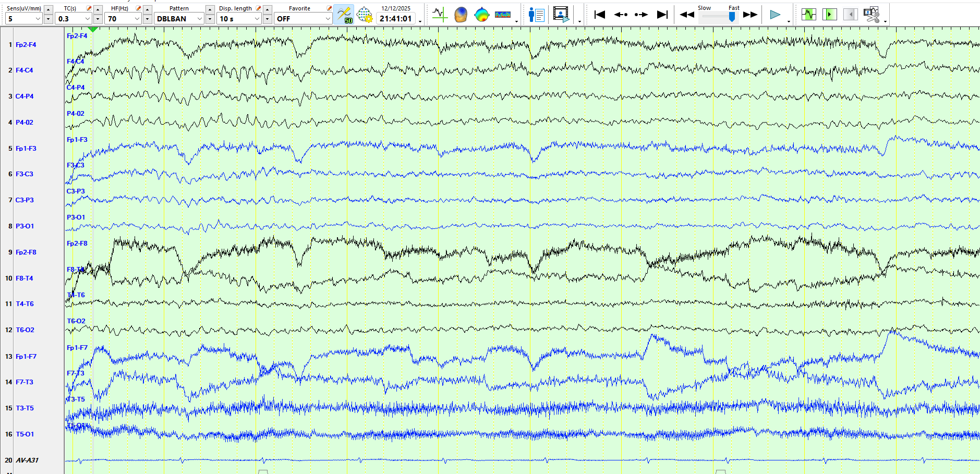
Task: Page forward with the fast-forward button
Action: 750,15
